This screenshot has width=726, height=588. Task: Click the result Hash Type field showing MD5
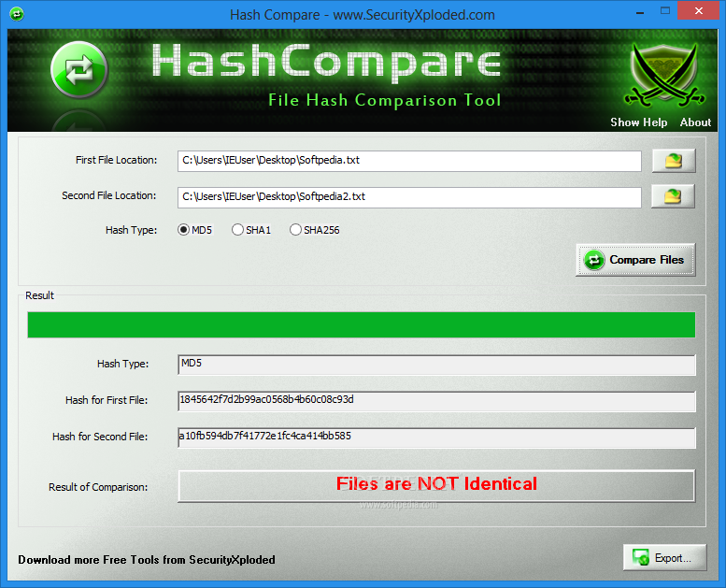click(x=436, y=365)
